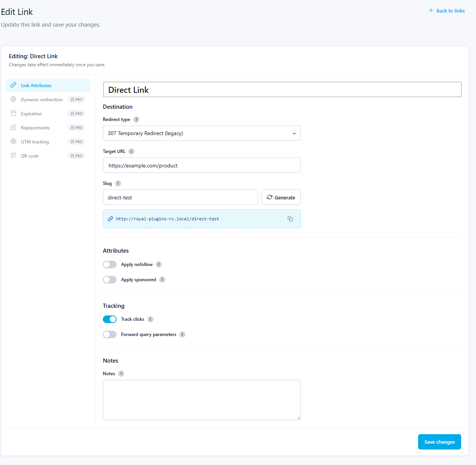Click the info icon next to Forward query parameters
The image size is (476, 465).
point(182,334)
